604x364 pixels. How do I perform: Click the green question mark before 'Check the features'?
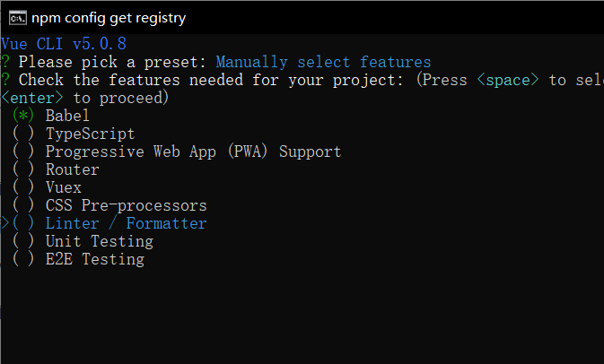[5, 80]
